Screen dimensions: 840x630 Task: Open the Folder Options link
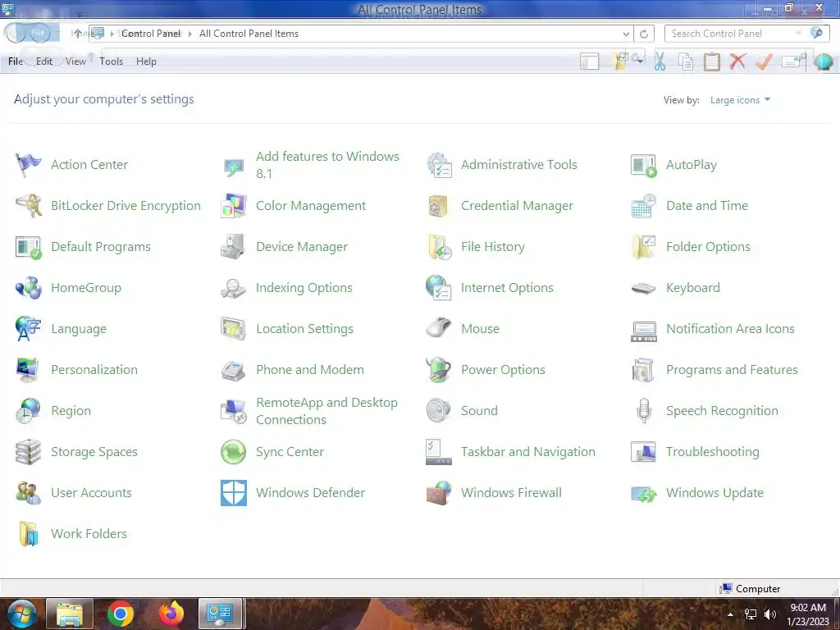(x=708, y=246)
